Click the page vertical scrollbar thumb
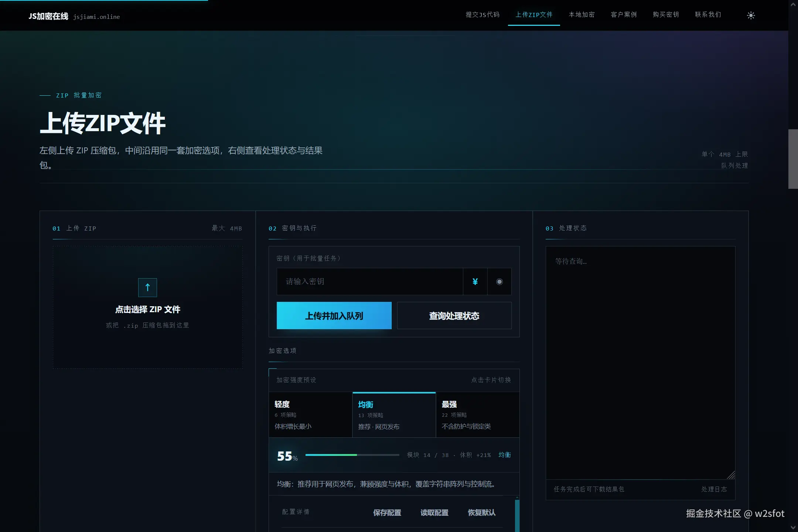Screen dimensions: 798x532 (793, 159)
